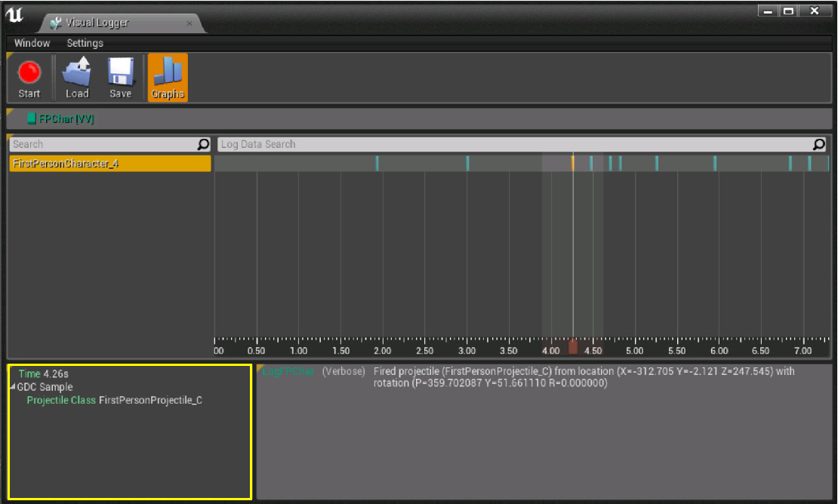Toggle the FPChar [VV] category filter
This screenshot has width=838, height=504.
[x=61, y=119]
